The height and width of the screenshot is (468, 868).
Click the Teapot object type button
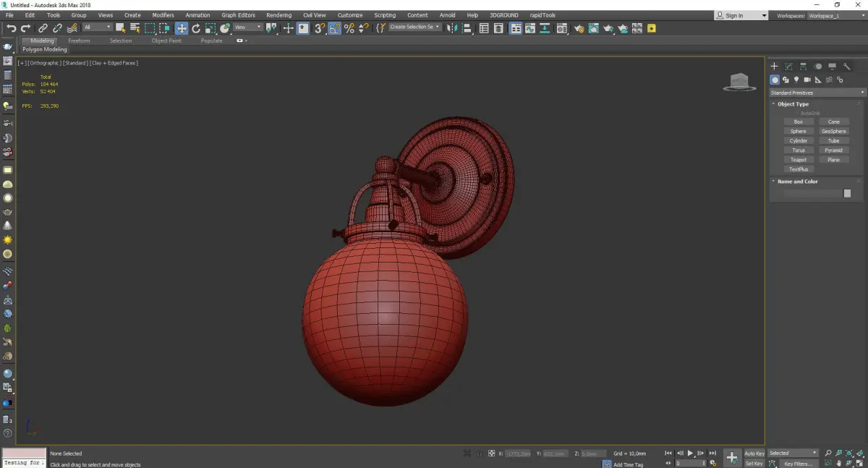point(799,160)
